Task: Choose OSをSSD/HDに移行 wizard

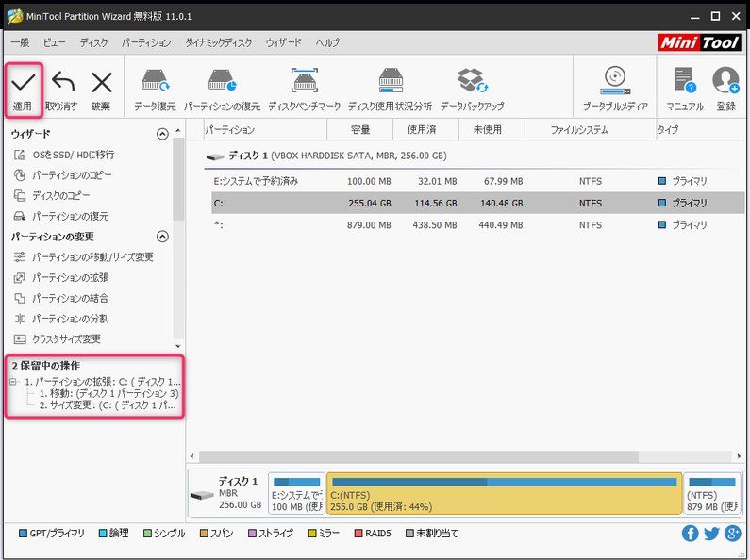Action: (63, 155)
